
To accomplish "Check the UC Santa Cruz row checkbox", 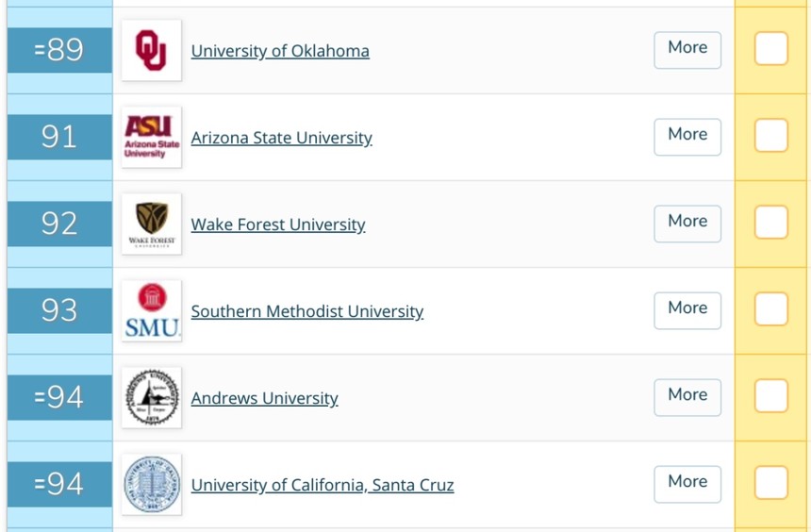I will pos(770,483).
